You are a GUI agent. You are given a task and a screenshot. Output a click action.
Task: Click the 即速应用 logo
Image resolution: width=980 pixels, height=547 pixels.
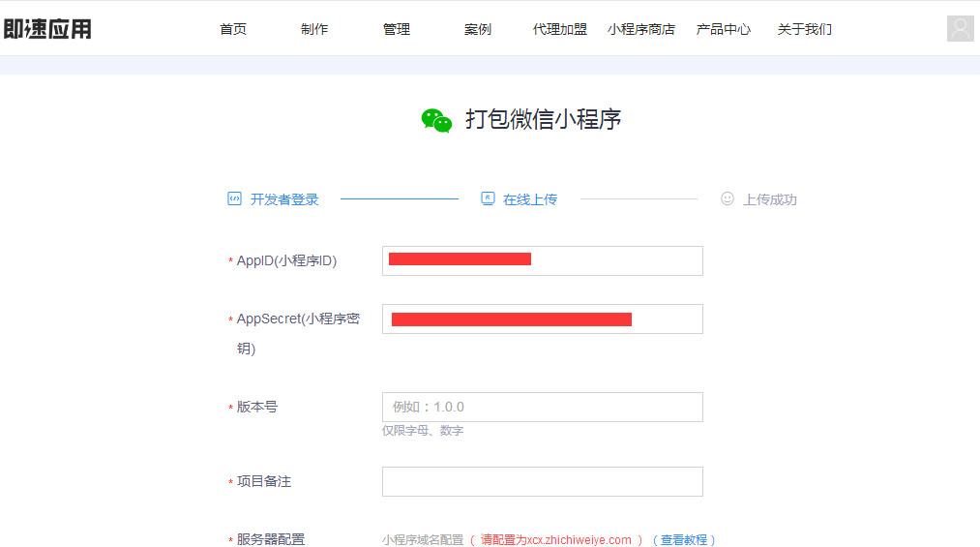(x=47, y=29)
